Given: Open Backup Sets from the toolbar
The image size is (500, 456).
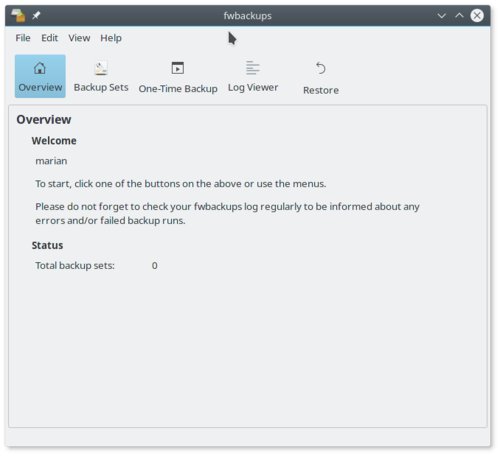Looking at the screenshot, I should [x=101, y=76].
